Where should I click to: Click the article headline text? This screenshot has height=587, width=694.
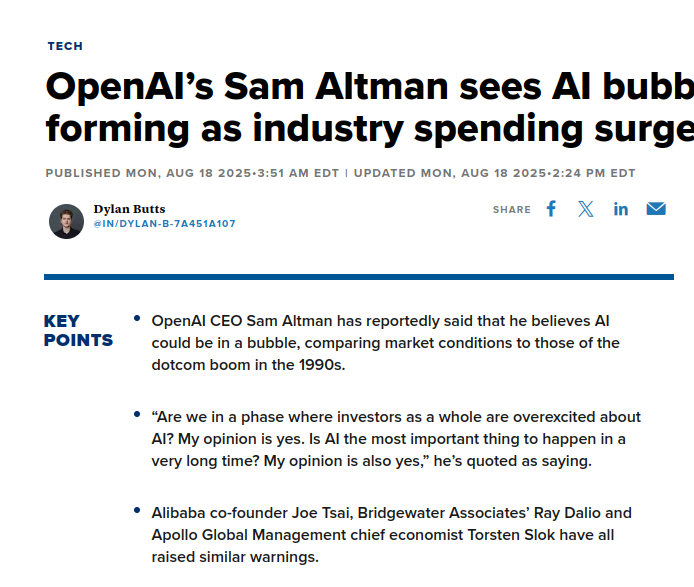(370, 108)
